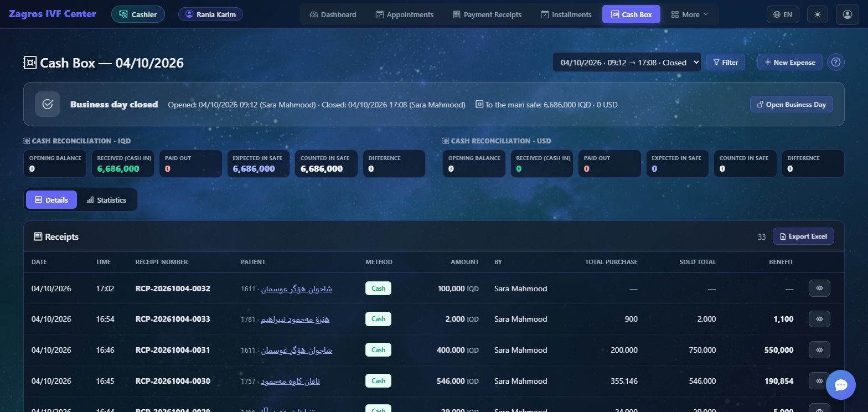
Task: Click the Filter button
Action: tap(725, 62)
